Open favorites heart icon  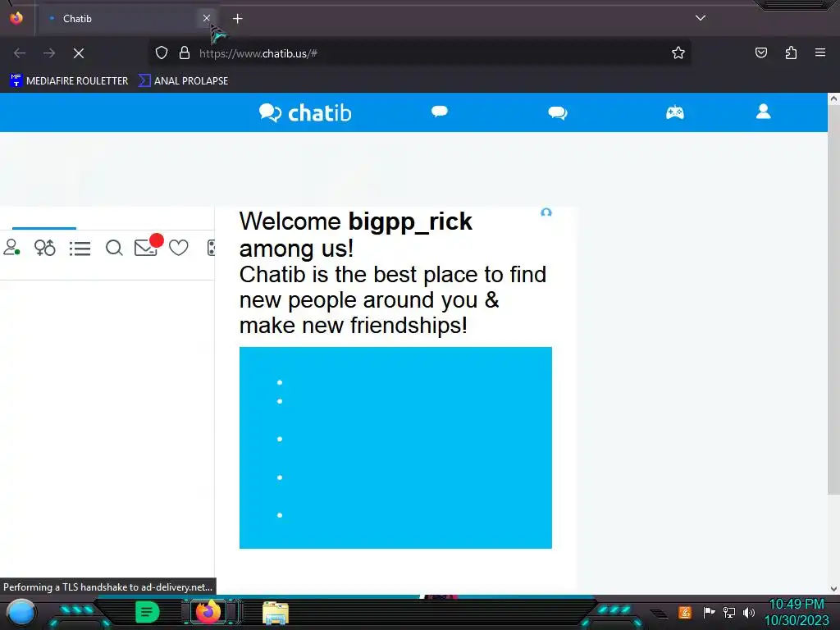tap(178, 248)
